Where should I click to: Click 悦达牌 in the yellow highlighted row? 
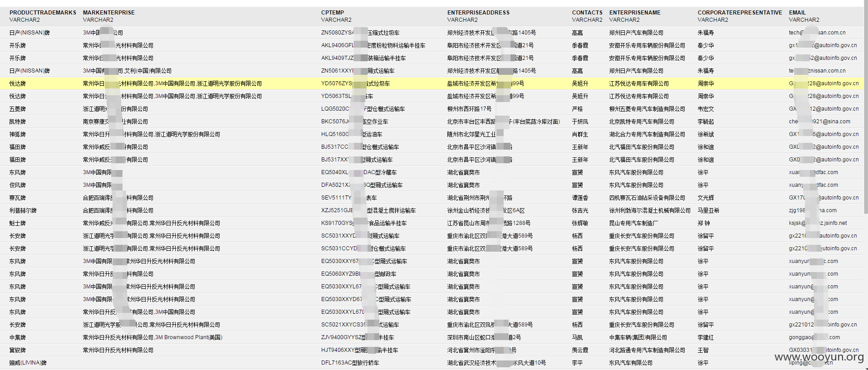coord(18,83)
